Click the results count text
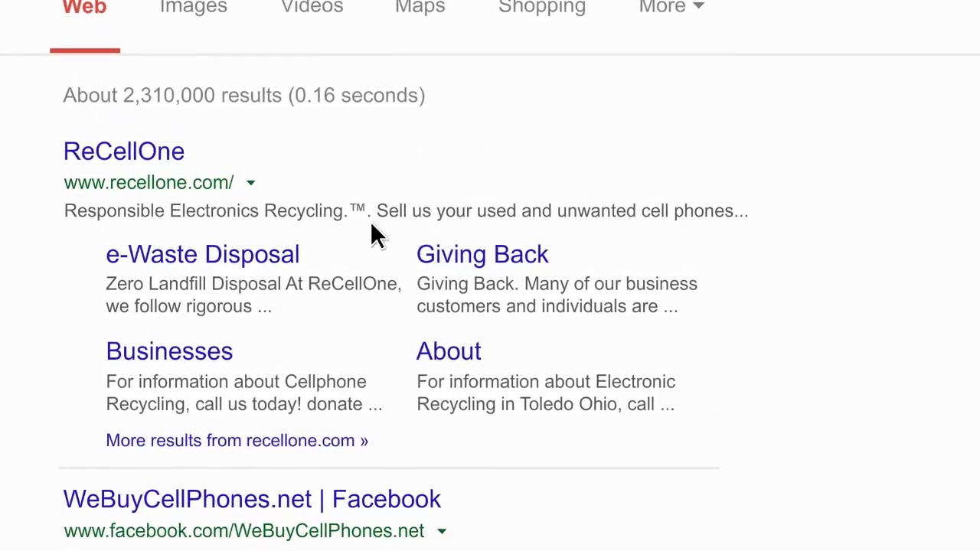The height and width of the screenshot is (551, 980). pyautogui.click(x=243, y=96)
